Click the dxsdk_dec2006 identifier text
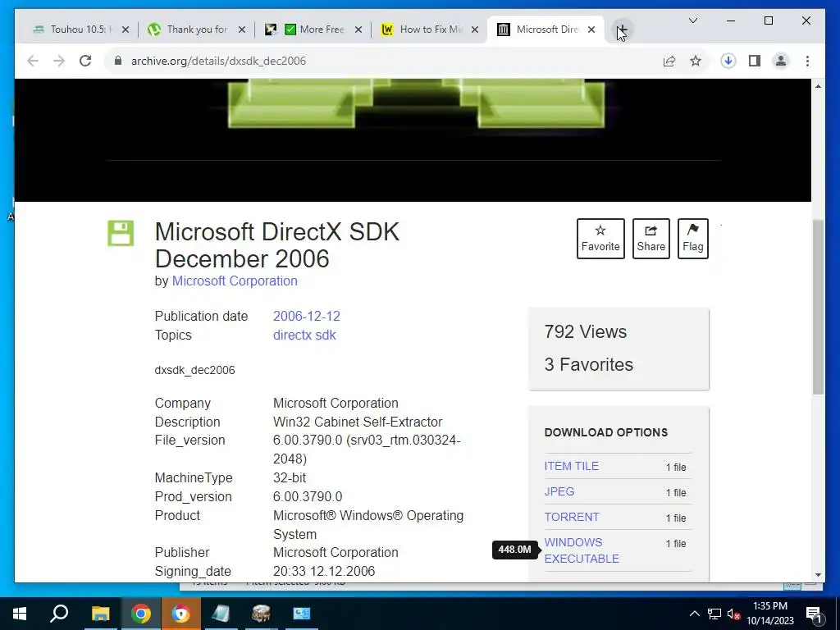The width and height of the screenshot is (840, 630). pos(194,370)
